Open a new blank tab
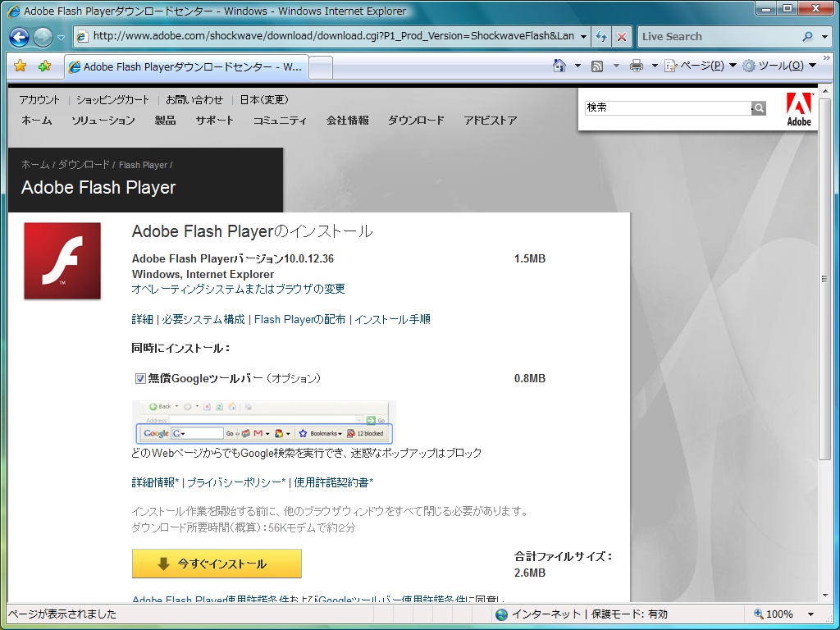This screenshot has width=840, height=630. (x=321, y=68)
